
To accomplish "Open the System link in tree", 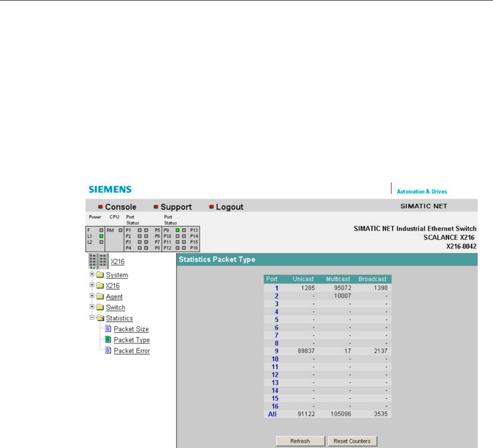I will pos(117,275).
